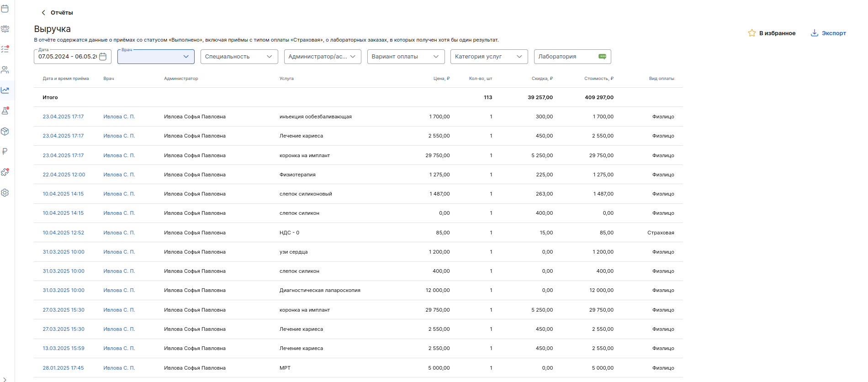Click total cost 409 297,00
The height and width of the screenshot is (382, 868).
[x=599, y=97]
